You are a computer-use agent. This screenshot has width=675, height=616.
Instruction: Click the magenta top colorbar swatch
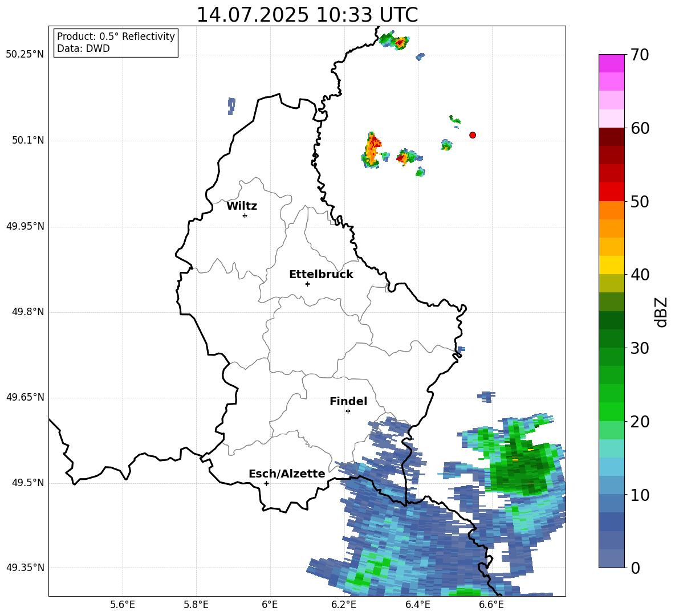[x=611, y=63]
